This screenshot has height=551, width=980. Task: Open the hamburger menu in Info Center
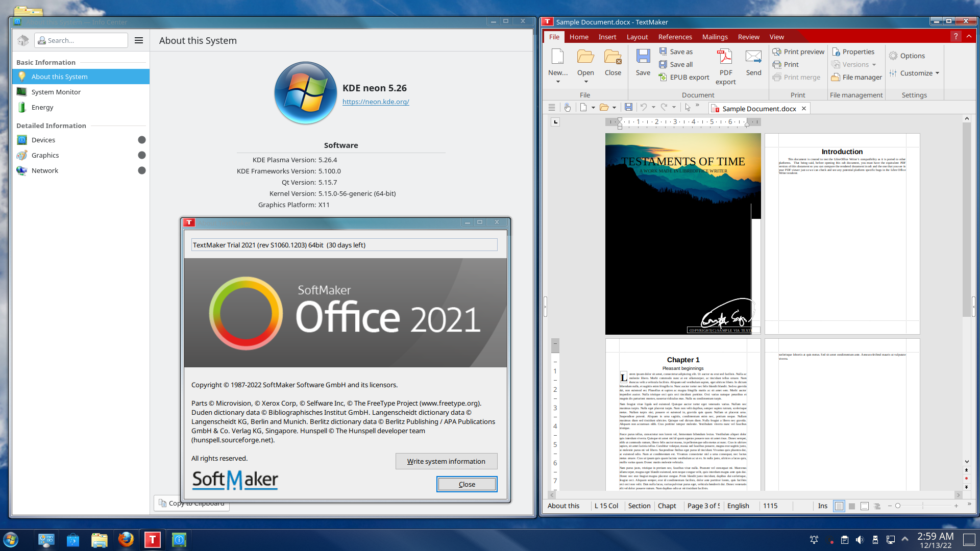point(139,40)
